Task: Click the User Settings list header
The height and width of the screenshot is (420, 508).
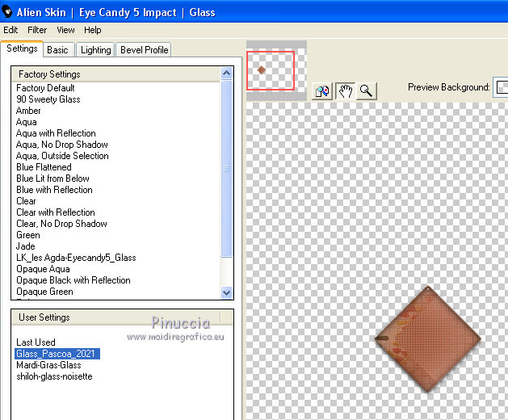Action: coord(122,317)
